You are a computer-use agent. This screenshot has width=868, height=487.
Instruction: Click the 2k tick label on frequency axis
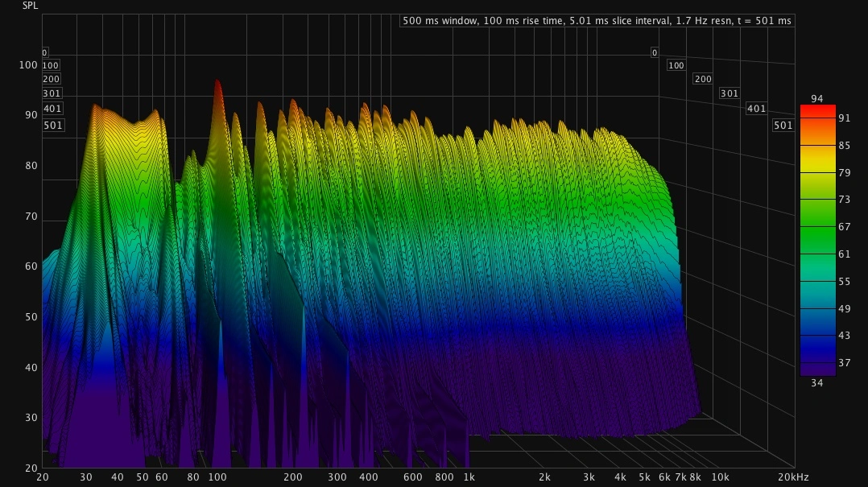[544, 477]
